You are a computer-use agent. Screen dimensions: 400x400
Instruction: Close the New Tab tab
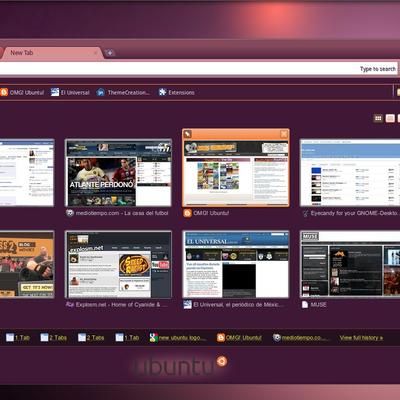(96, 53)
